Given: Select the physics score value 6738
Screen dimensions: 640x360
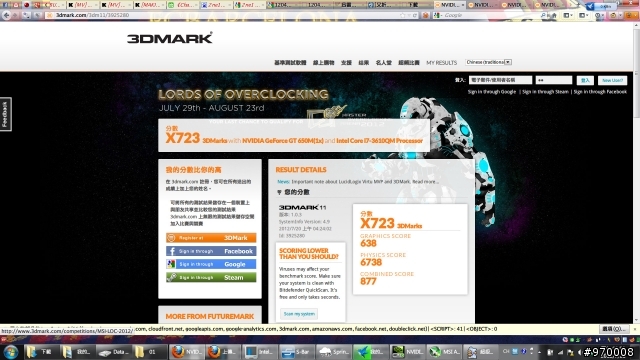Looking at the screenshot, I should pyautogui.click(x=371, y=262).
